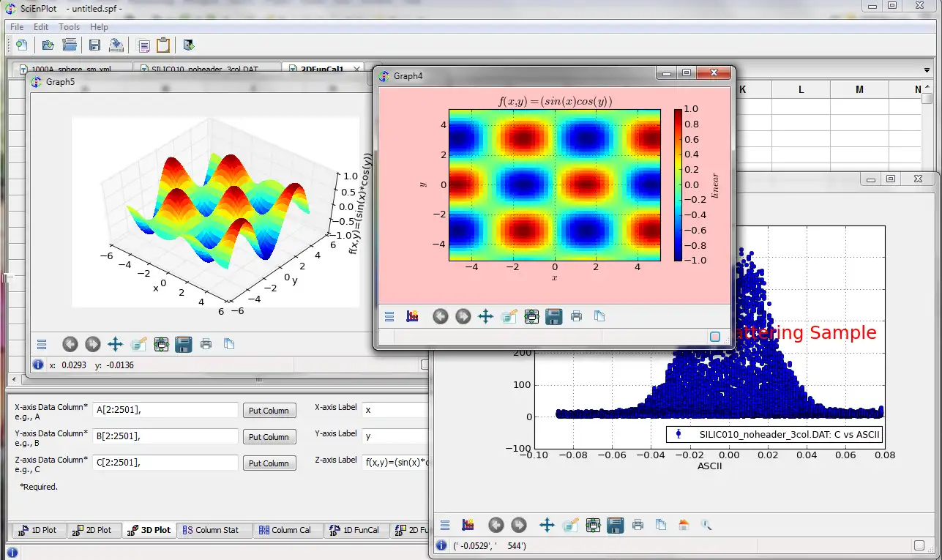This screenshot has width=942, height=560.
Task: Click the X-axis Data Column input field
Action: point(165,410)
